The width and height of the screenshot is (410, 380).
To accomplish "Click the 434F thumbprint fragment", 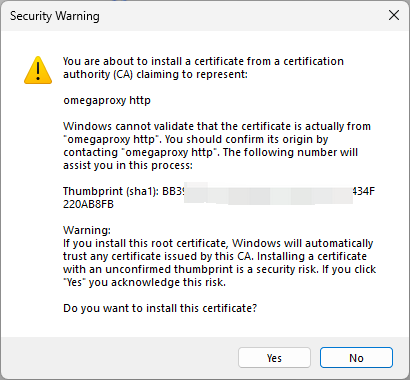I will (364, 191).
